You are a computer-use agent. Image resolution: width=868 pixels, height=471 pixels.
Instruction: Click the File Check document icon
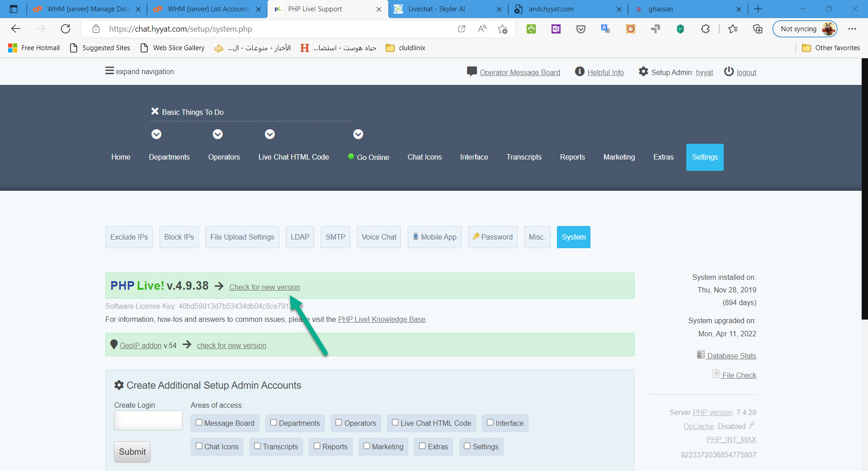[716, 374]
